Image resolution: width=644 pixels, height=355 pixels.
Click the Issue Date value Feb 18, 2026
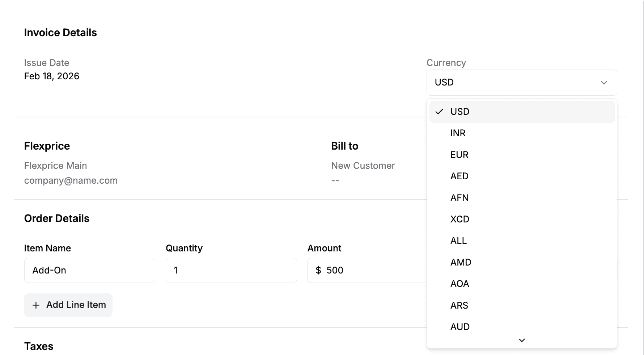point(52,76)
